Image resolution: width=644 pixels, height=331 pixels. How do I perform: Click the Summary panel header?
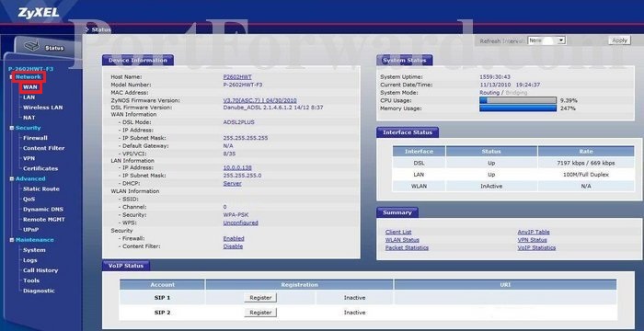pos(397,212)
